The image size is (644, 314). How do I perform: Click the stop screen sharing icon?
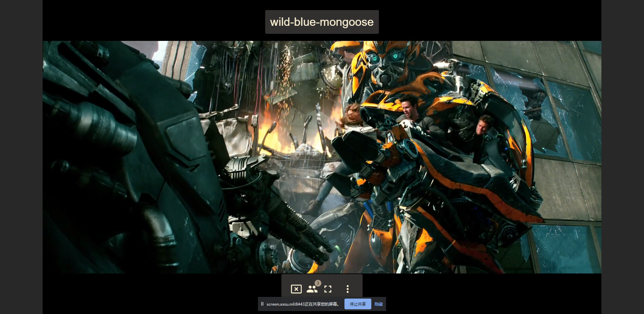click(x=296, y=289)
